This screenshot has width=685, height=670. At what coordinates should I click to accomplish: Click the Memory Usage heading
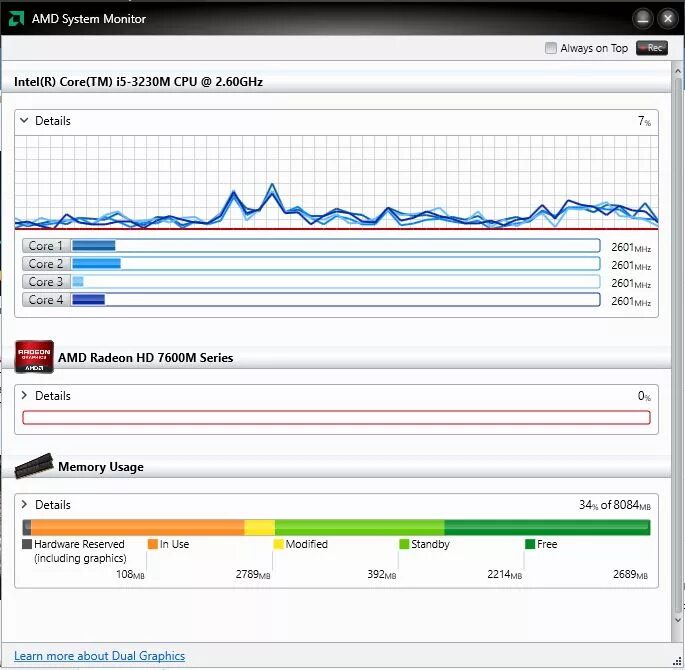click(101, 467)
